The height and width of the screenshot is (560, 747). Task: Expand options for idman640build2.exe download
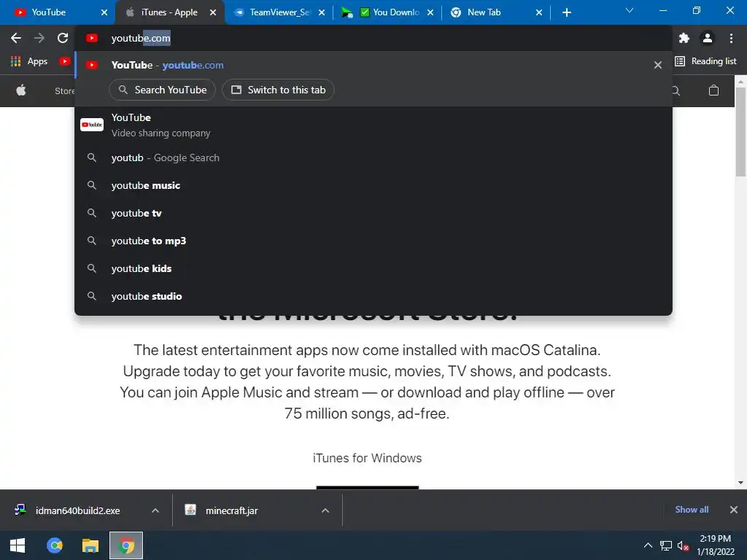tap(155, 510)
